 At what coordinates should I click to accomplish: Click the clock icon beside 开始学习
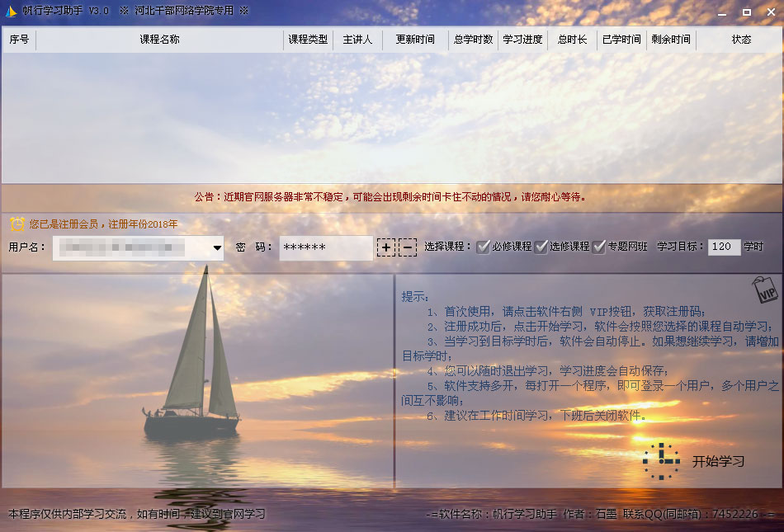tap(660, 463)
